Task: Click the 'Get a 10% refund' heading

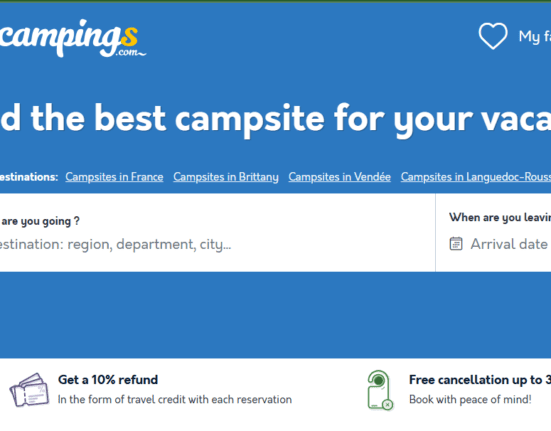Action: 108,380
